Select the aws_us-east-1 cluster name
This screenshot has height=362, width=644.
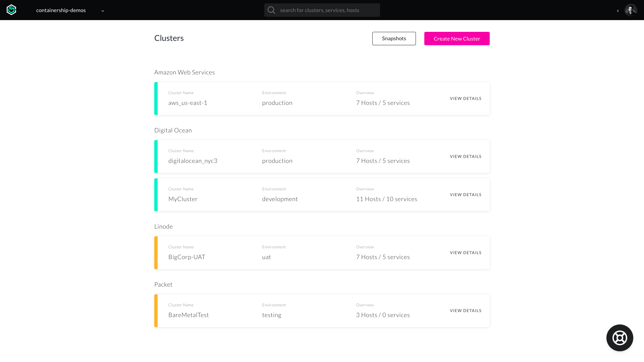pyautogui.click(x=188, y=103)
